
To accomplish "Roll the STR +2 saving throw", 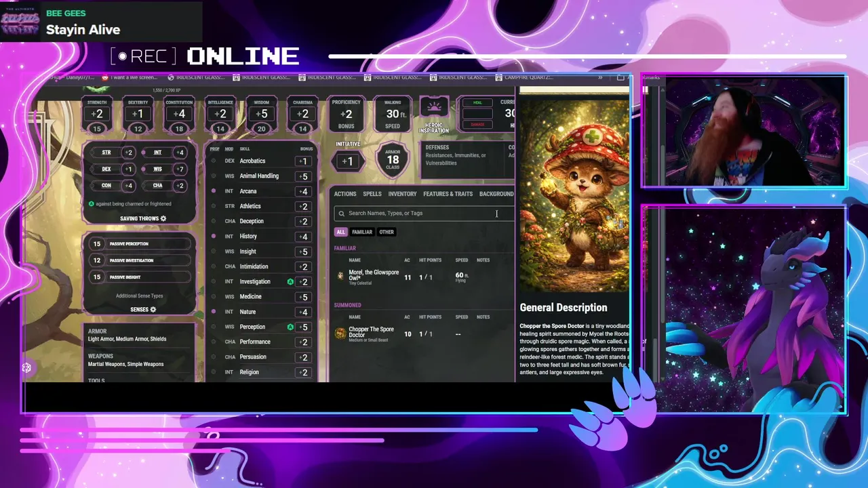I will tap(129, 152).
